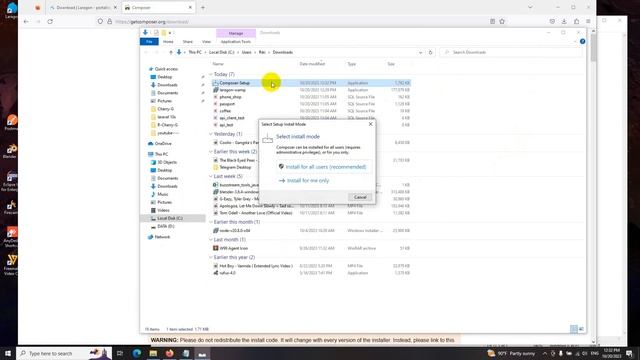Screen dimensions: 640x360
Task: Reload the page in Firefox
Action: [x=50, y=22]
